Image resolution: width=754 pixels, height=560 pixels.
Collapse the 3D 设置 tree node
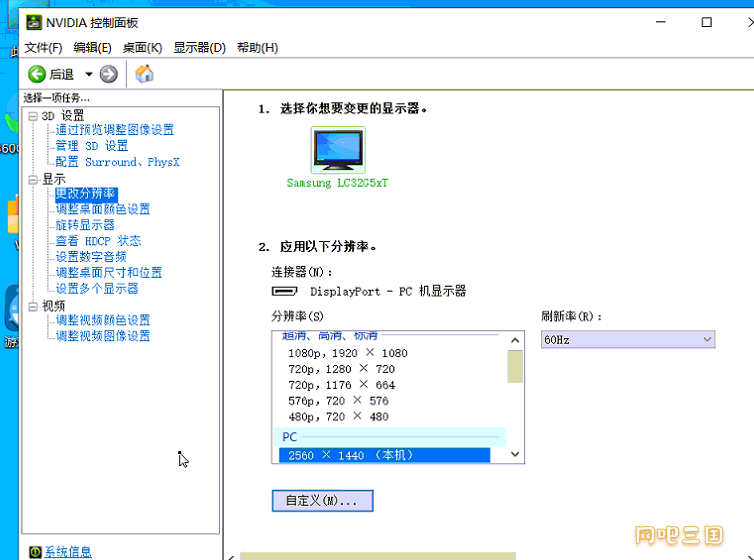click(33, 116)
